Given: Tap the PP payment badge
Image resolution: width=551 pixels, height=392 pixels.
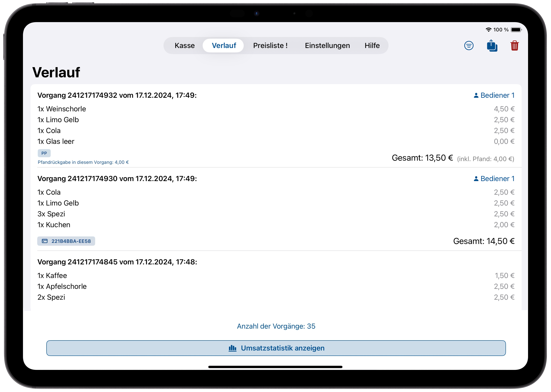Looking at the screenshot, I should pos(44,153).
